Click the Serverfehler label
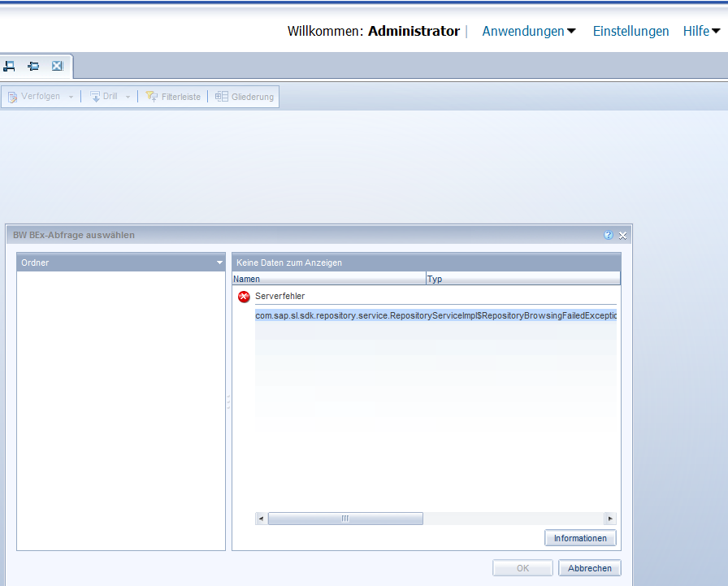 coord(280,296)
